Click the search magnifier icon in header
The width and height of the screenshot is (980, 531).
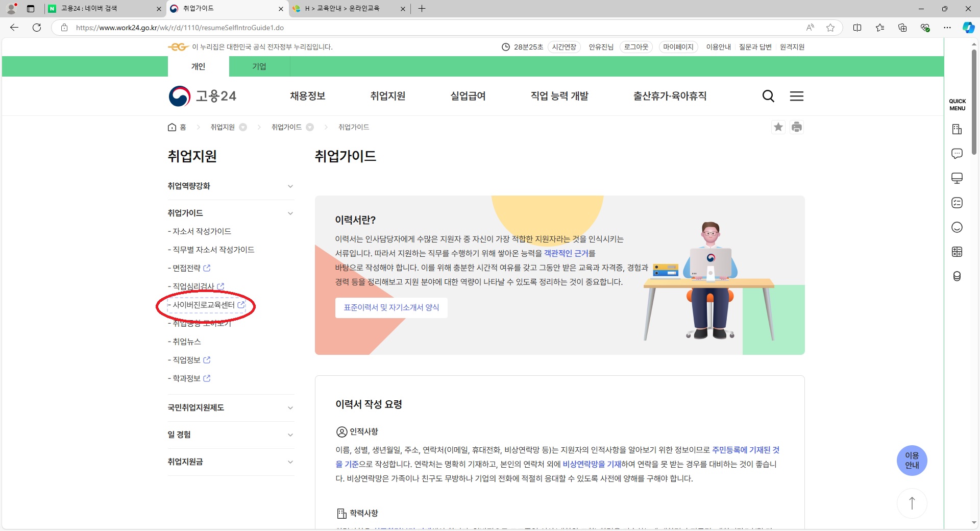point(768,96)
